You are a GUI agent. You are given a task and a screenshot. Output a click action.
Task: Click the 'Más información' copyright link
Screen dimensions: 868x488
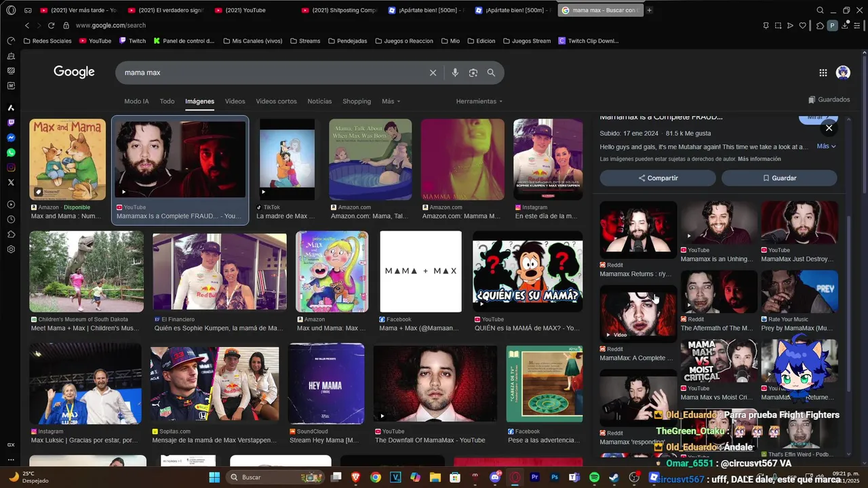pyautogui.click(x=759, y=159)
